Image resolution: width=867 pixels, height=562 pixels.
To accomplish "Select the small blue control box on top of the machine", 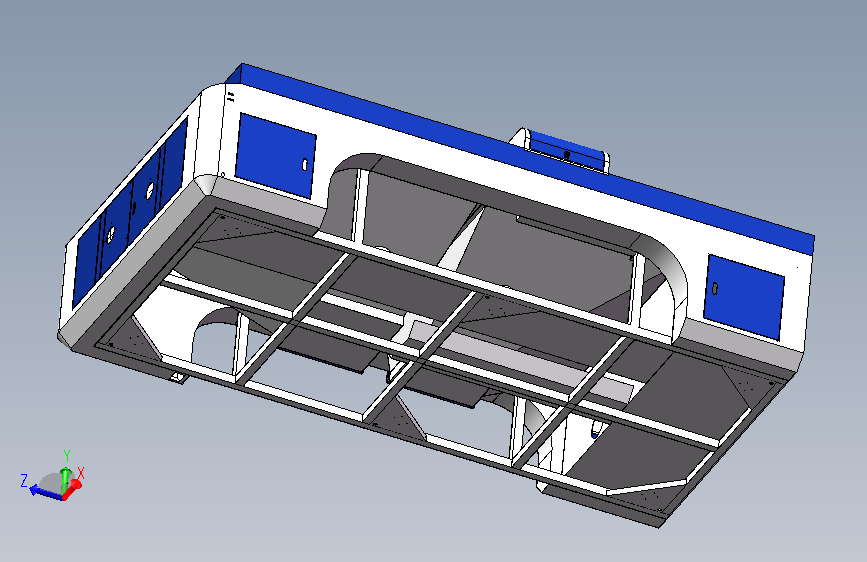I will pos(565,149).
